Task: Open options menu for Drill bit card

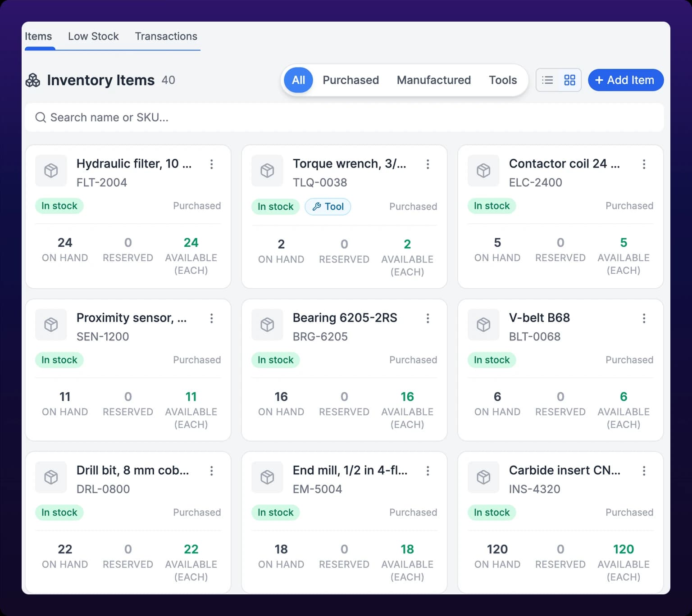Action: (211, 471)
